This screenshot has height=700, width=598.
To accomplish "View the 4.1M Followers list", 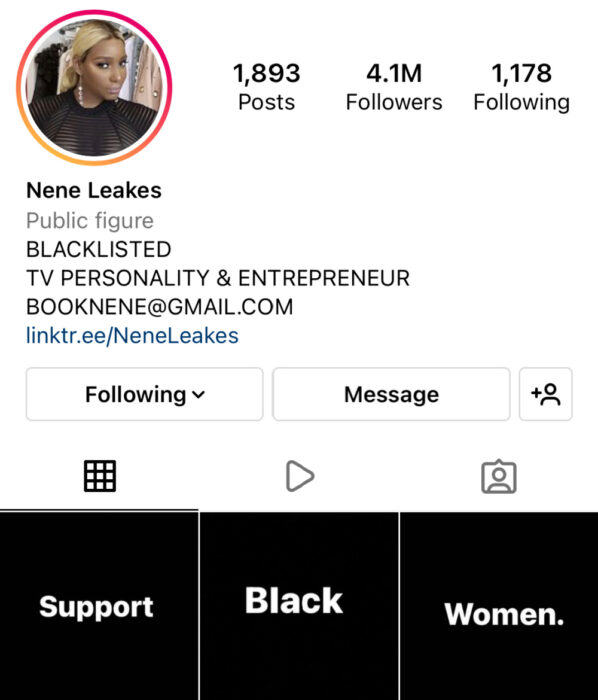I will coord(394,87).
